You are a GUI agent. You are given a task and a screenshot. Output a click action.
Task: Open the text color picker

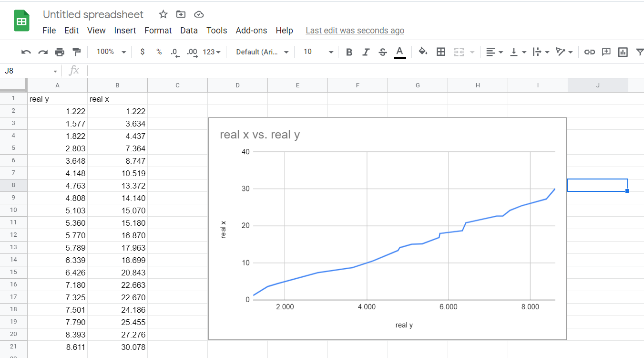pos(399,52)
